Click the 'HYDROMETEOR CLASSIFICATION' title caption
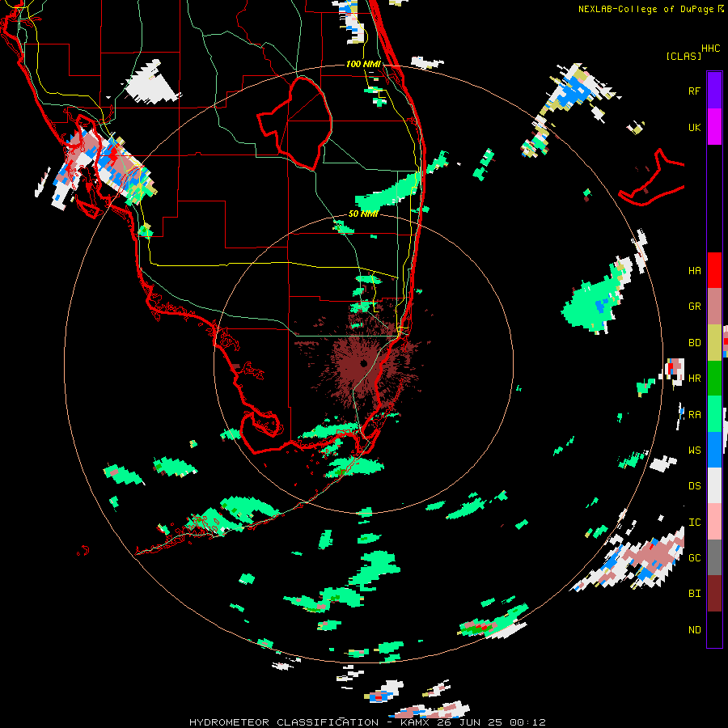The height and width of the screenshot is (728, 728). tap(284, 722)
